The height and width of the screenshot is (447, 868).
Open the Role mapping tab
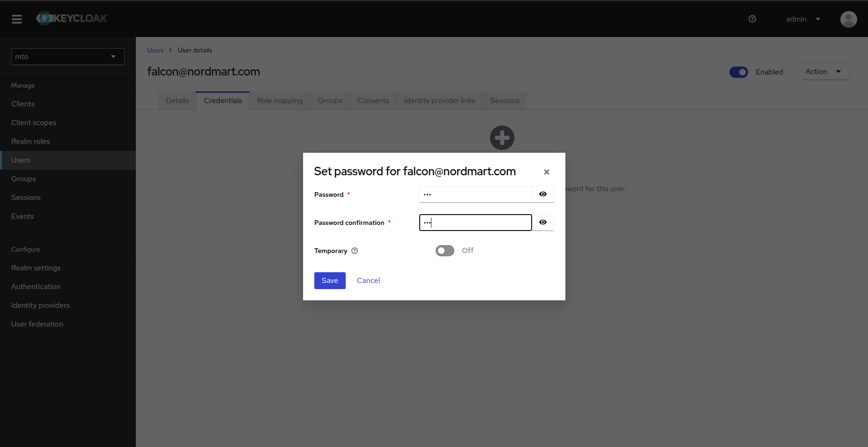279,100
